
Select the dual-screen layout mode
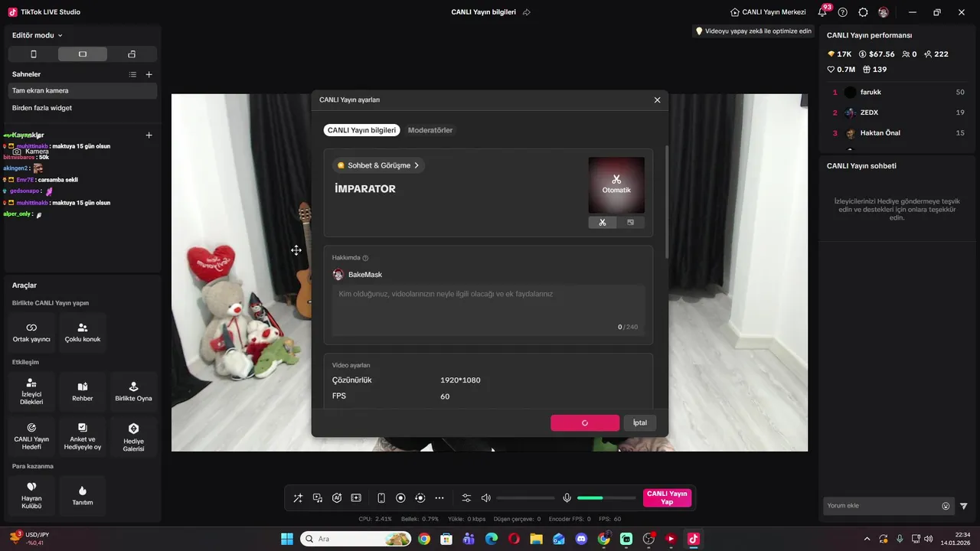pos(132,54)
